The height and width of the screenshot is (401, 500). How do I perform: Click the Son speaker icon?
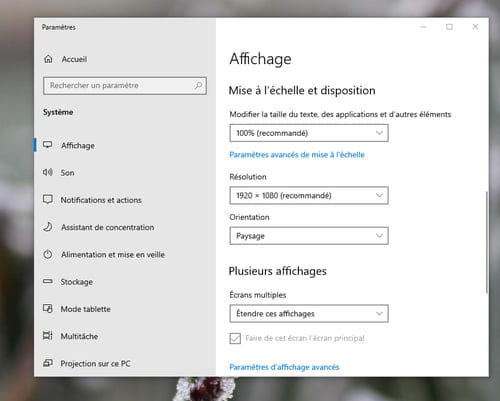[x=48, y=172]
